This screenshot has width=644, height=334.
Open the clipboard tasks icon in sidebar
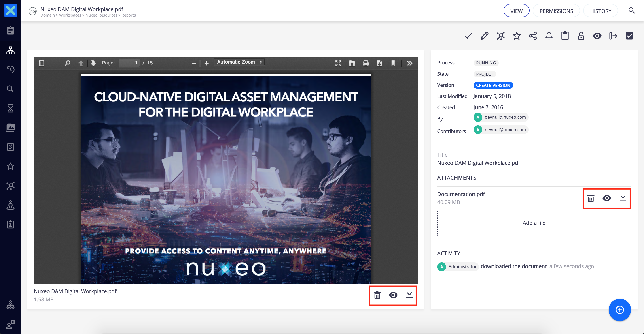click(11, 30)
